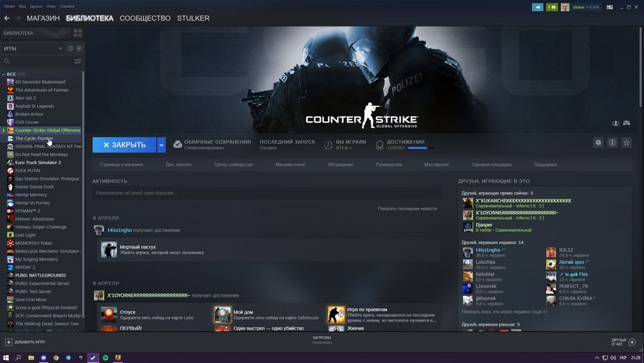The width and height of the screenshot is (644, 363).
Task: Open game settings gear icon
Action: (598, 142)
